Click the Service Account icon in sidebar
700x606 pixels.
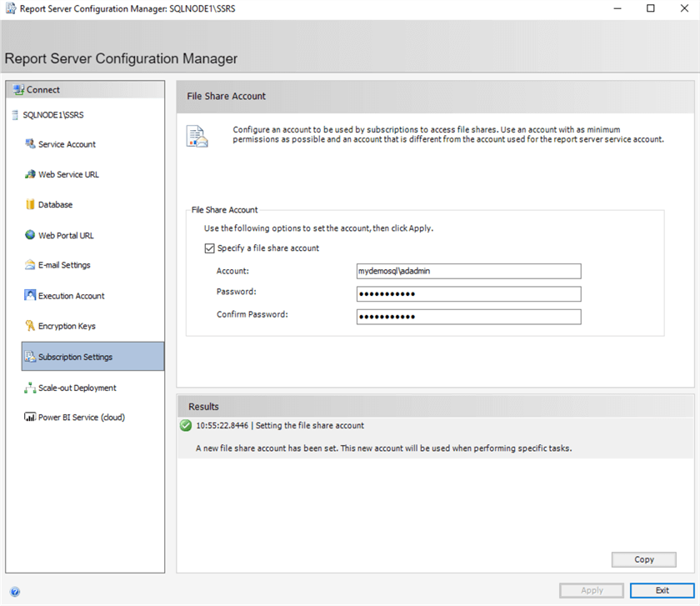click(30, 144)
